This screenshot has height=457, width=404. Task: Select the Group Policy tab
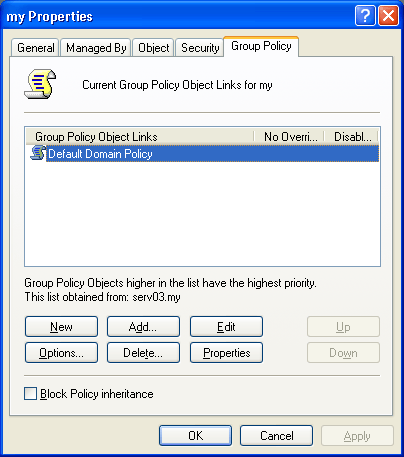261,46
